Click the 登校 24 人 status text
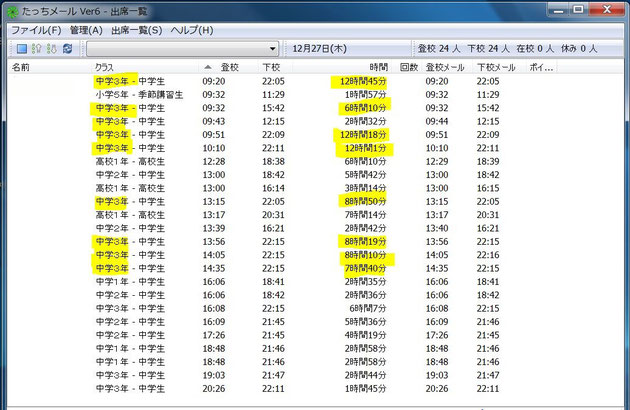This screenshot has width=630, height=410. (x=439, y=49)
